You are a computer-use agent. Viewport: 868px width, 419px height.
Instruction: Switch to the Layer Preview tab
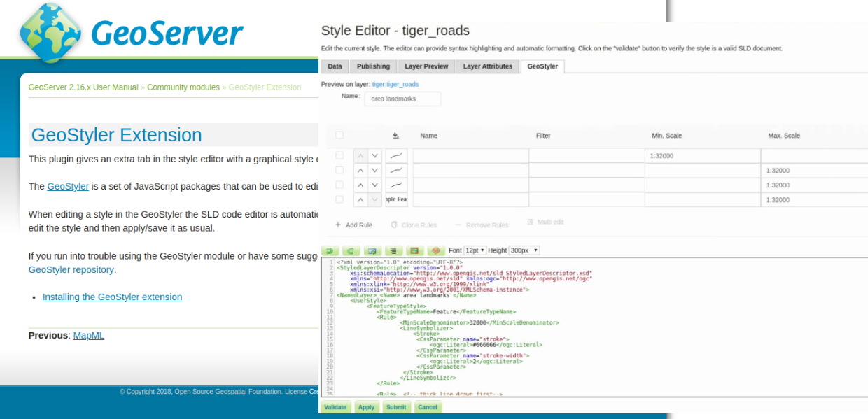(426, 66)
